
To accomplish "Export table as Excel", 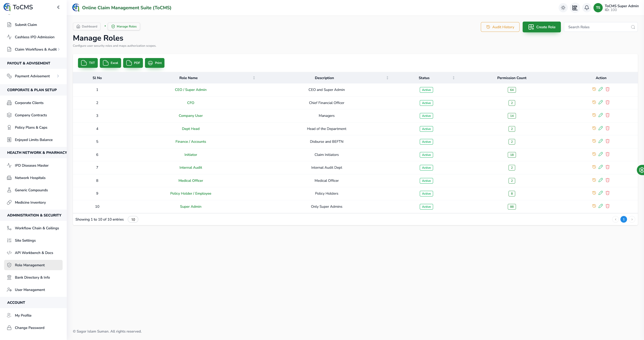I will pyautogui.click(x=110, y=63).
